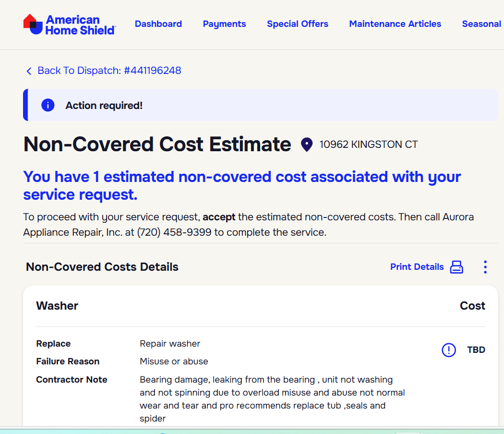
Task: Click the exclamation alert icon beside TBD
Action: pyautogui.click(x=449, y=350)
